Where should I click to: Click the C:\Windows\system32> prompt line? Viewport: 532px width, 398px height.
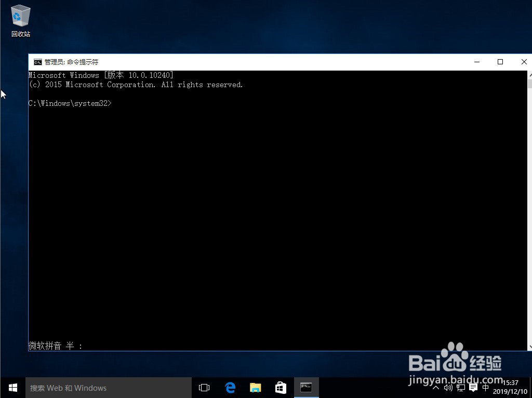tap(70, 103)
